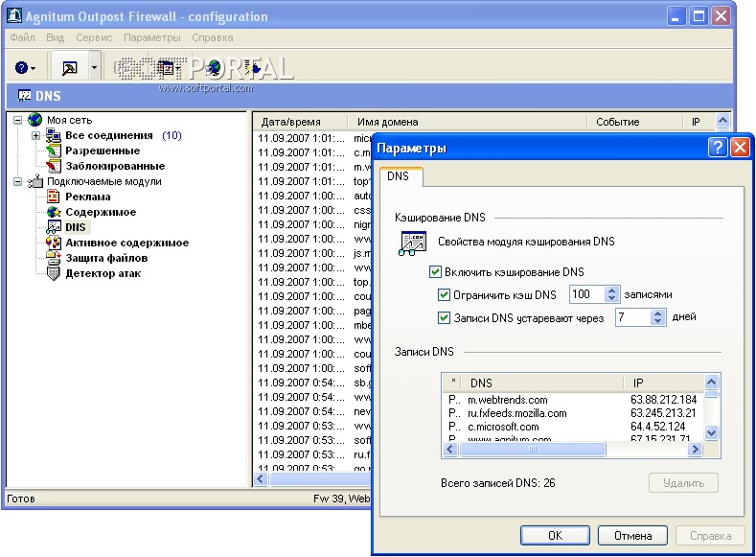Click the Отмена button
This screenshot has height=557, width=756.
[632, 535]
